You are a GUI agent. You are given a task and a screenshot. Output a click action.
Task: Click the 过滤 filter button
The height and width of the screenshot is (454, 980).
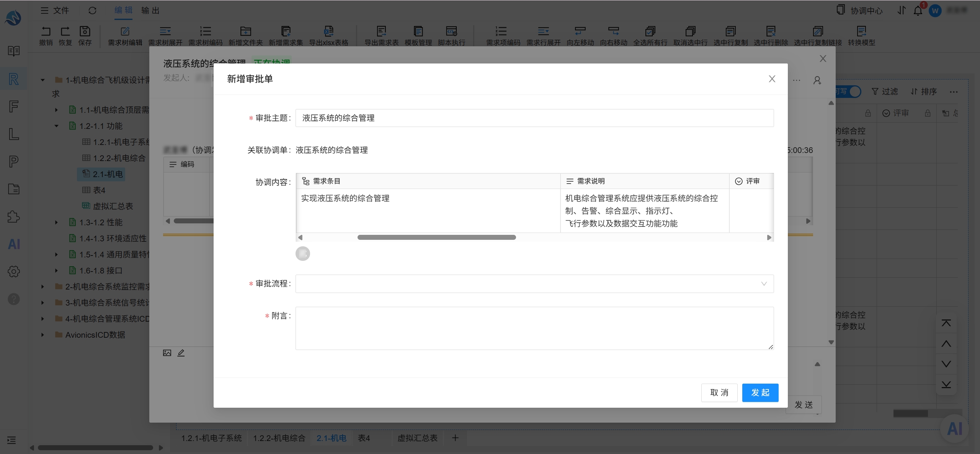(885, 91)
